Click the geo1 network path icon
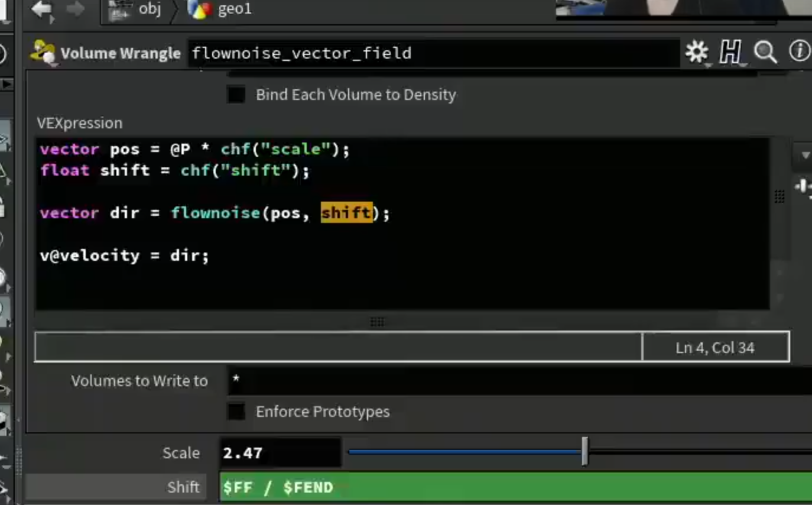This screenshot has width=812, height=505. point(199,9)
